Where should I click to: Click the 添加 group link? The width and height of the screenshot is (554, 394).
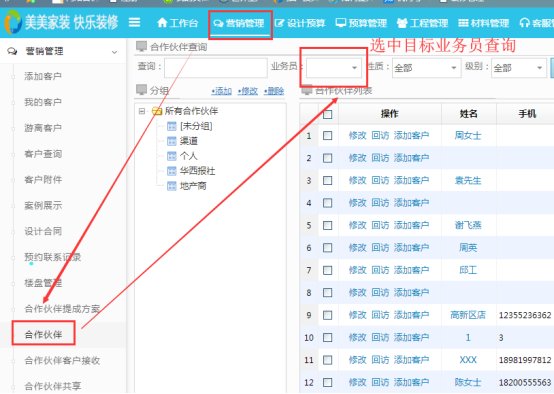pos(222,91)
